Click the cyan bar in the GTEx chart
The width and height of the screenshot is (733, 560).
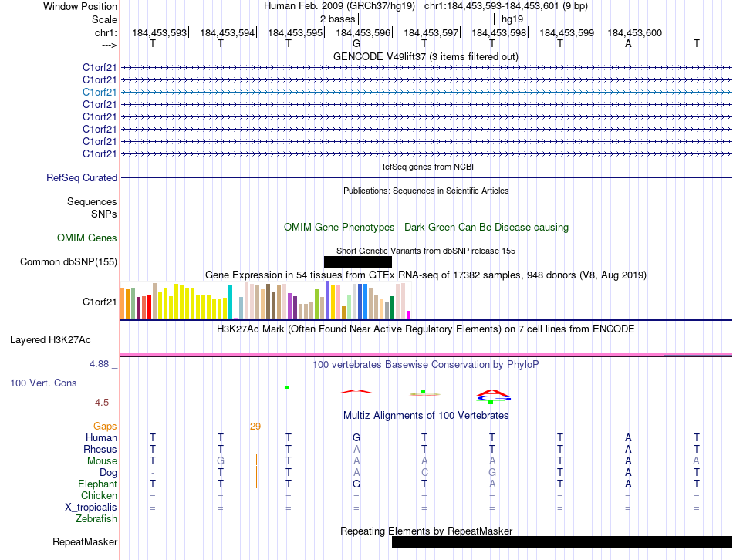pyautogui.click(x=230, y=302)
